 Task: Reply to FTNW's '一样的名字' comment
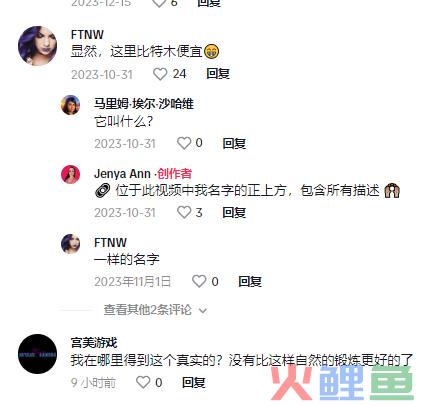tap(250, 282)
